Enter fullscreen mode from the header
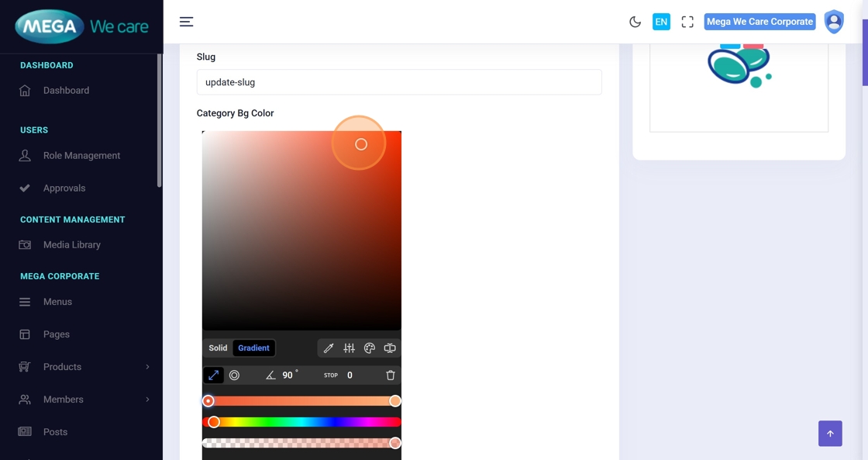This screenshot has height=460, width=868. click(687, 22)
